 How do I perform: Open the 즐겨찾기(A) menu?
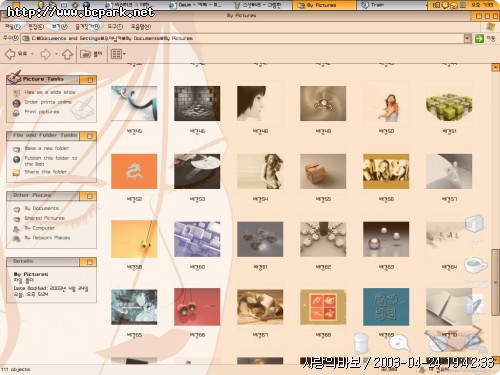87,26
